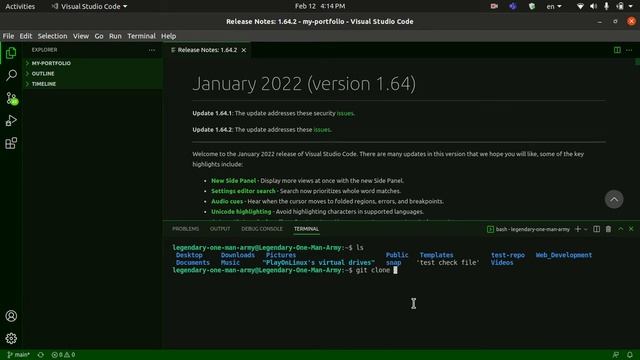Viewport: 640px width, 360px height.
Task: Open the Audio cues link
Action: pyautogui.click(x=227, y=201)
